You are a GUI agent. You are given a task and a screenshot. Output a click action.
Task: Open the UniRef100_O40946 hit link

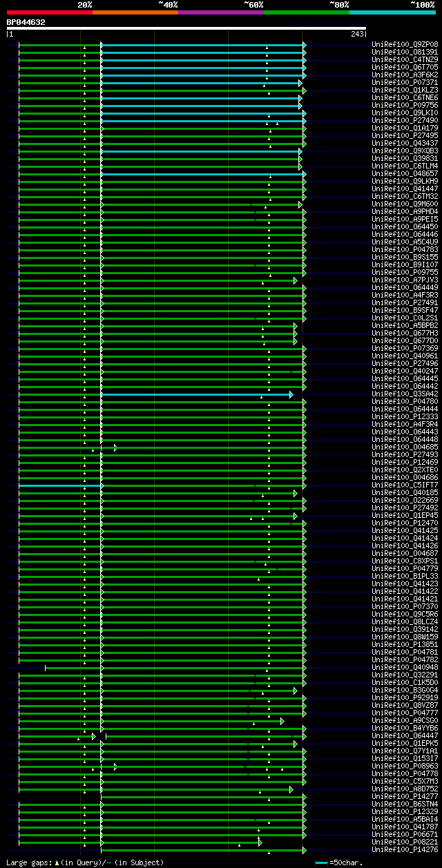click(x=405, y=668)
